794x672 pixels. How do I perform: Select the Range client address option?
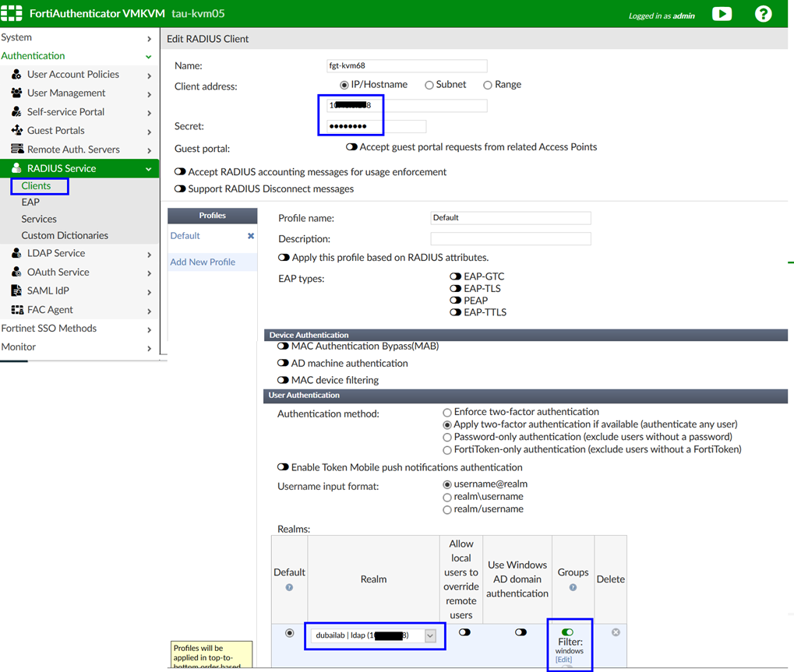click(488, 85)
